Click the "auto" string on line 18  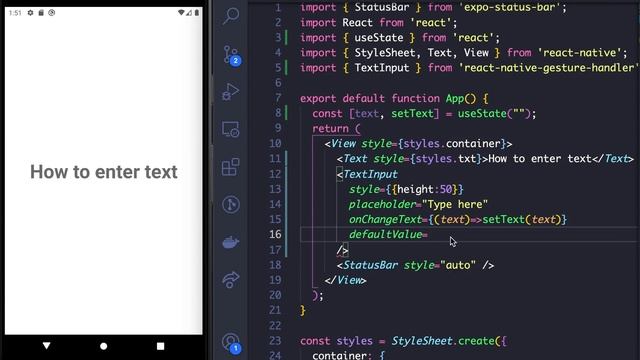pos(458,265)
